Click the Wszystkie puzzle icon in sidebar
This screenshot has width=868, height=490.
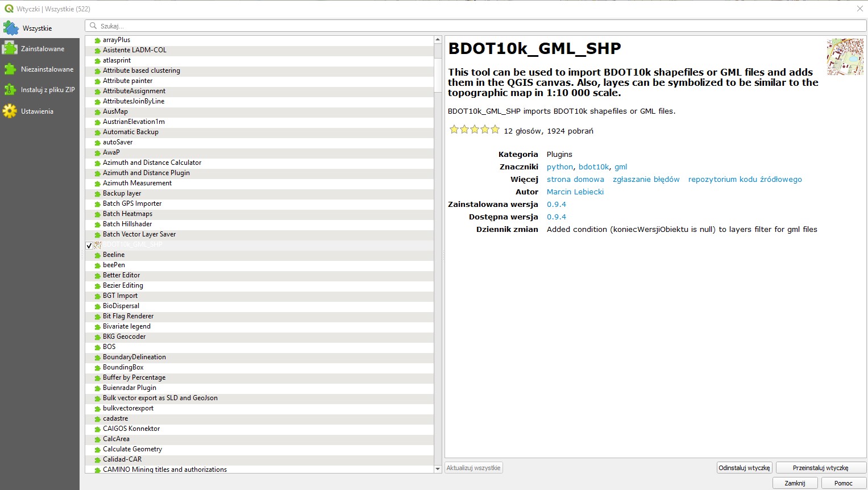(11, 28)
